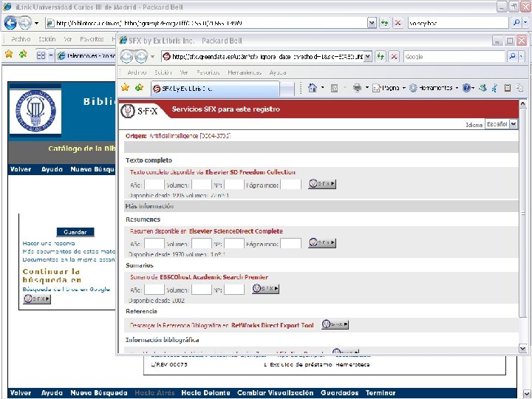Viewport: 532px width, 399px height.
Task: Refresh the SFX window page
Action: [381, 56]
